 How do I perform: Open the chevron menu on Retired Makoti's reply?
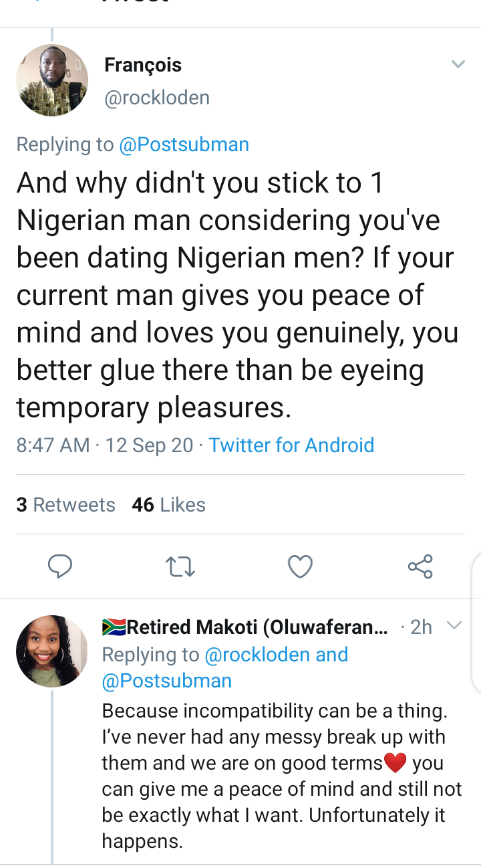(454, 626)
